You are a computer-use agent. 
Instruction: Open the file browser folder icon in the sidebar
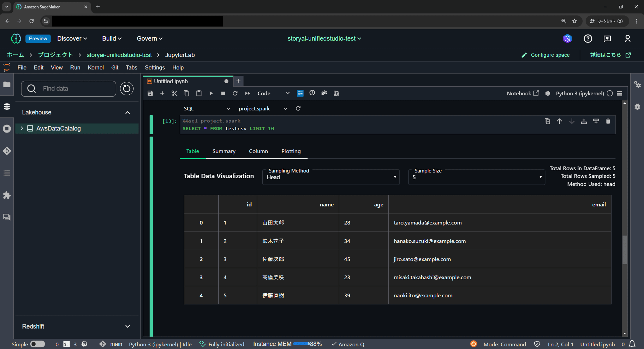point(7,84)
